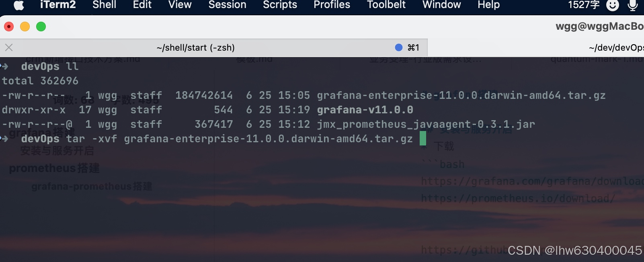Click the grafana-v11.0.0 directory name

[x=365, y=110]
